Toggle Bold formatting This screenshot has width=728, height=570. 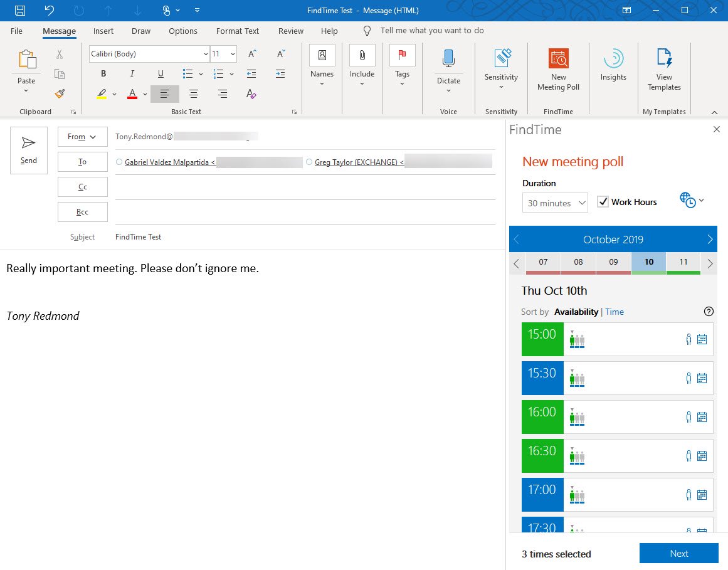[x=103, y=73]
